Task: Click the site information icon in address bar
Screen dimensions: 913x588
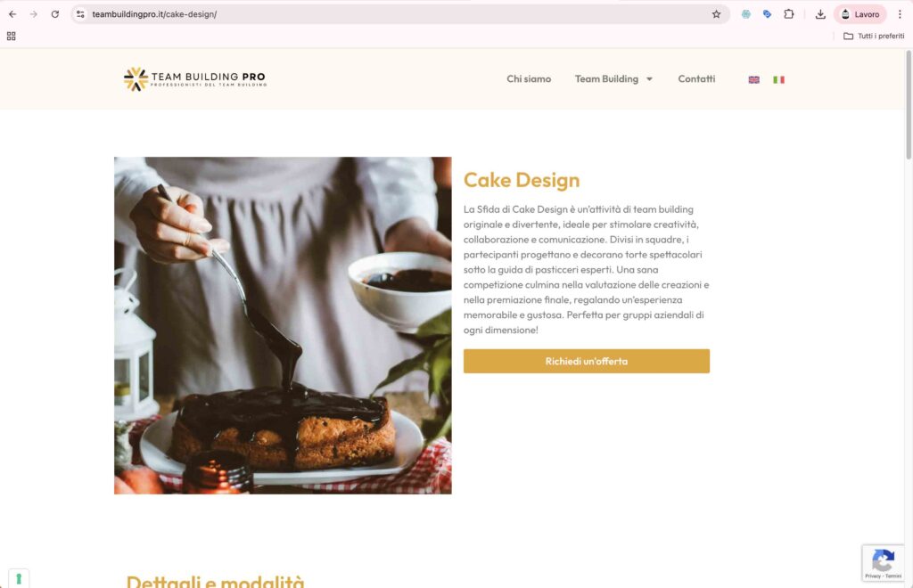Action: tap(80, 14)
